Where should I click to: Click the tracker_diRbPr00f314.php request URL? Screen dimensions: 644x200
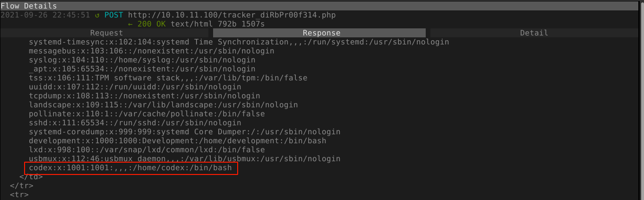[232, 15]
